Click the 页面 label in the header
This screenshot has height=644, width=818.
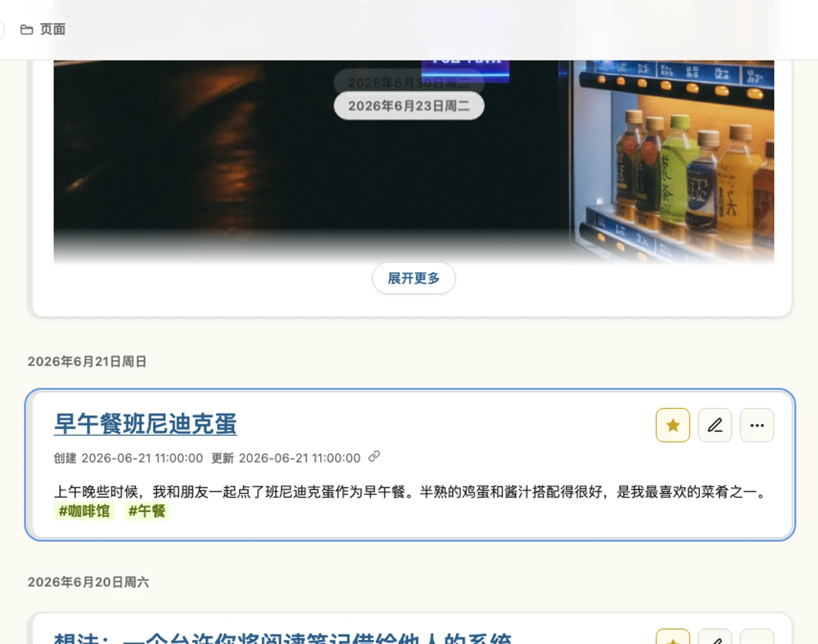[x=52, y=30]
